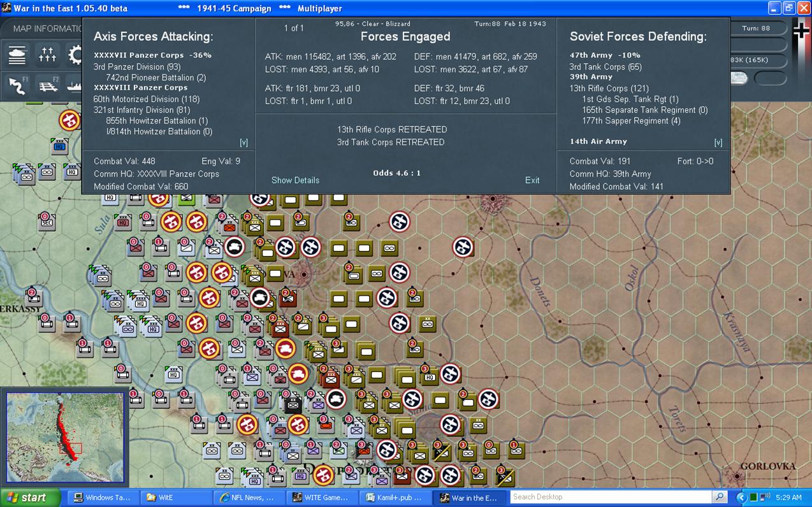Image resolution: width=812 pixels, height=507 pixels.
Task: Select 3rd Panzer Division (93)
Action: [x=137, y=67]
